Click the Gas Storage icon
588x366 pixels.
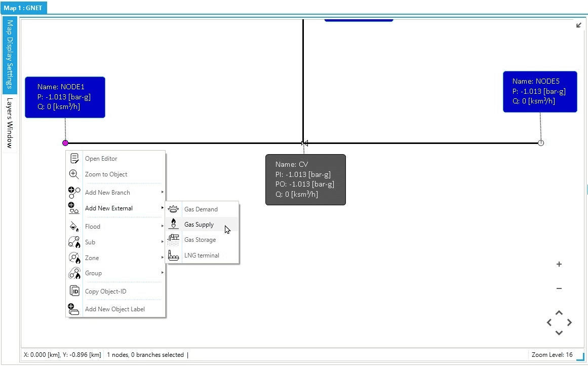tap(173, 240)
